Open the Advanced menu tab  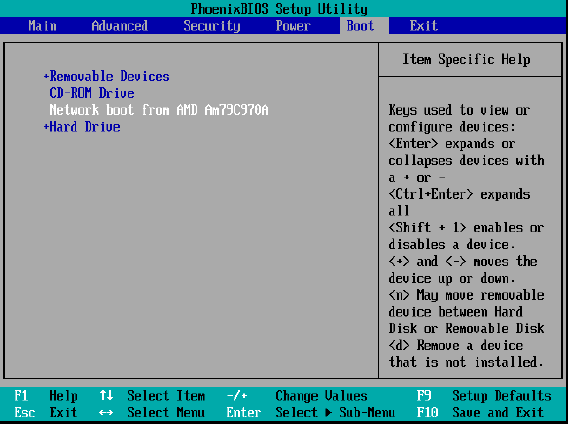click(x=120, y=26)
